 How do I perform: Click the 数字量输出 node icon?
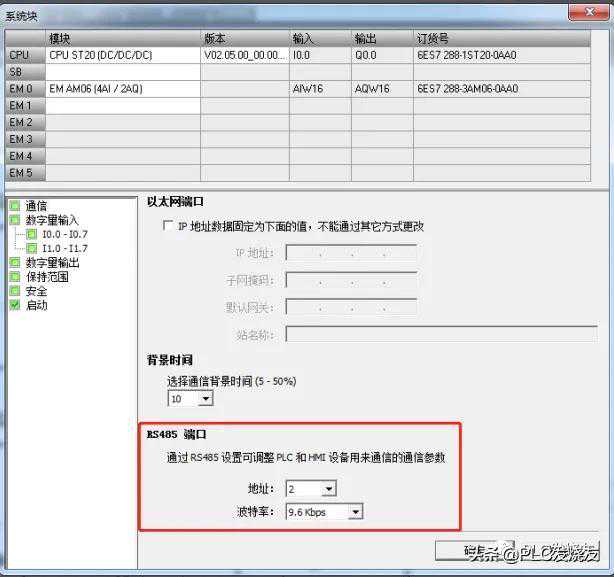15,263
